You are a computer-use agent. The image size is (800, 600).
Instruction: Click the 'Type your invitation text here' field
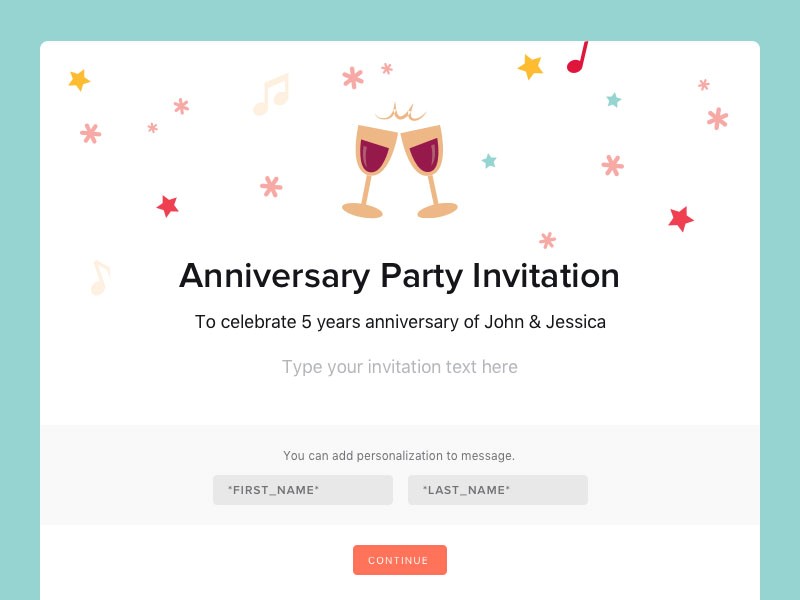coord(400,367)
